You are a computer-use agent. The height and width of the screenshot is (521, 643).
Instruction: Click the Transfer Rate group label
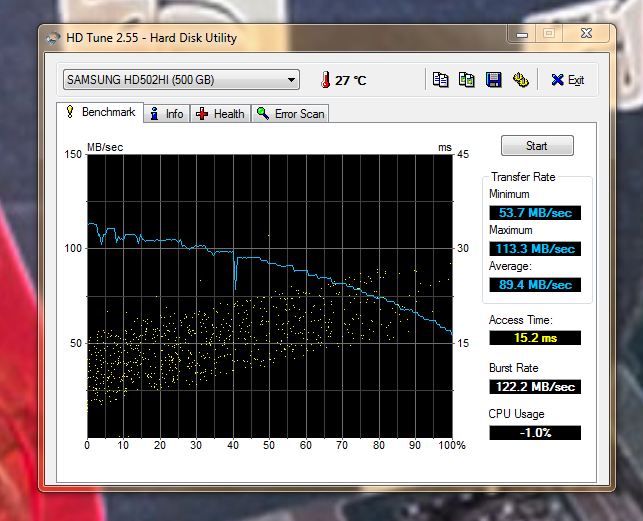(523, 177)
